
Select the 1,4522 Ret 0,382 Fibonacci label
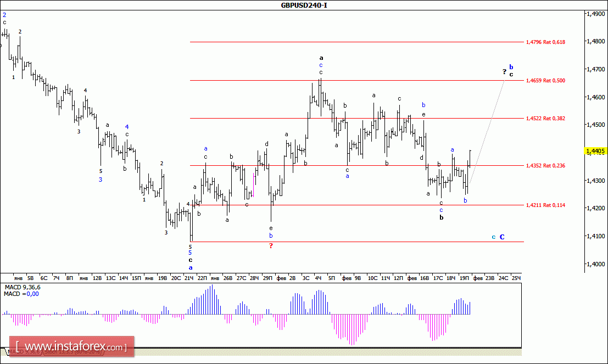point(545,118)
